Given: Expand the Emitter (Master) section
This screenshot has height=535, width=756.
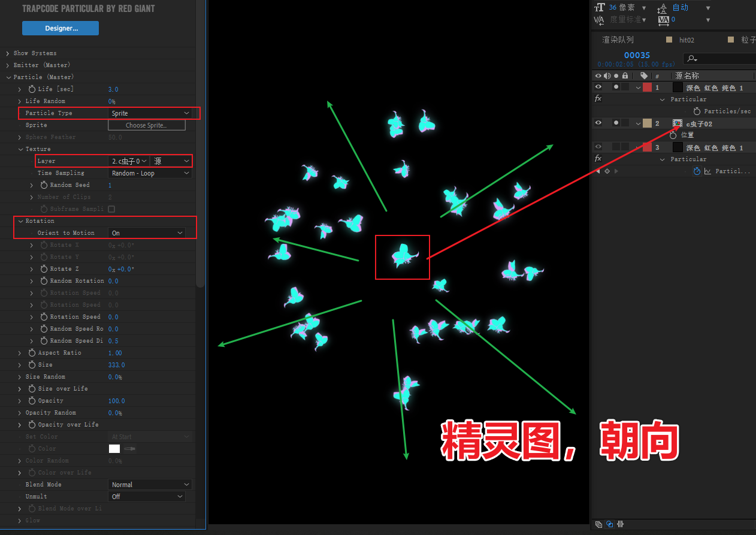Looking at the screenshot, I should click(x=8, y=65).
